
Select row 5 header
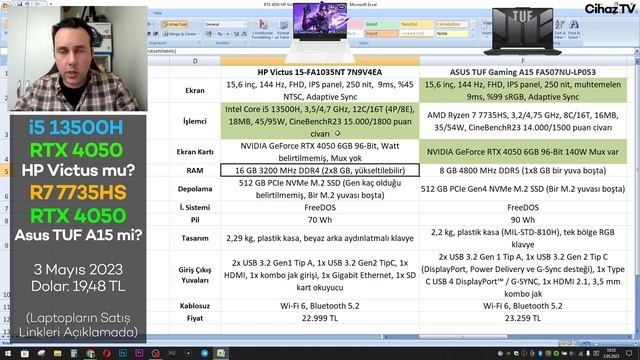tap(6, 171)
